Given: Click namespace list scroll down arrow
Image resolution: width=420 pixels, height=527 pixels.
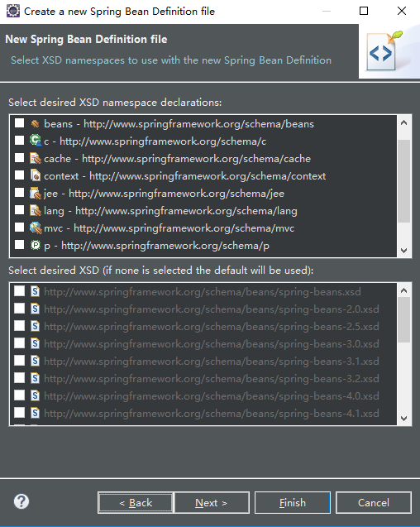Looking at the screenshot, I should click(403, 251).
